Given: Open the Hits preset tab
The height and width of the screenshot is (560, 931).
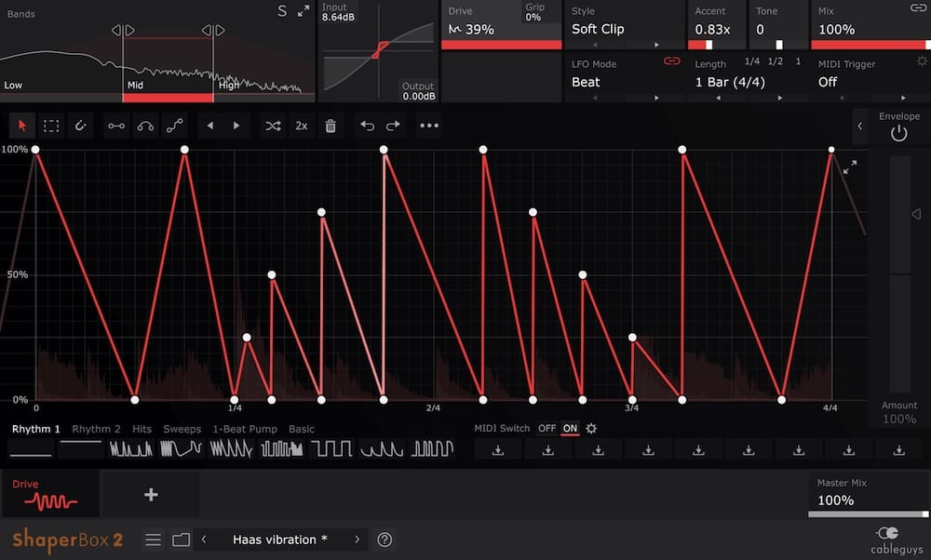Looking at the screenshot, I should (x=142, y=429).
